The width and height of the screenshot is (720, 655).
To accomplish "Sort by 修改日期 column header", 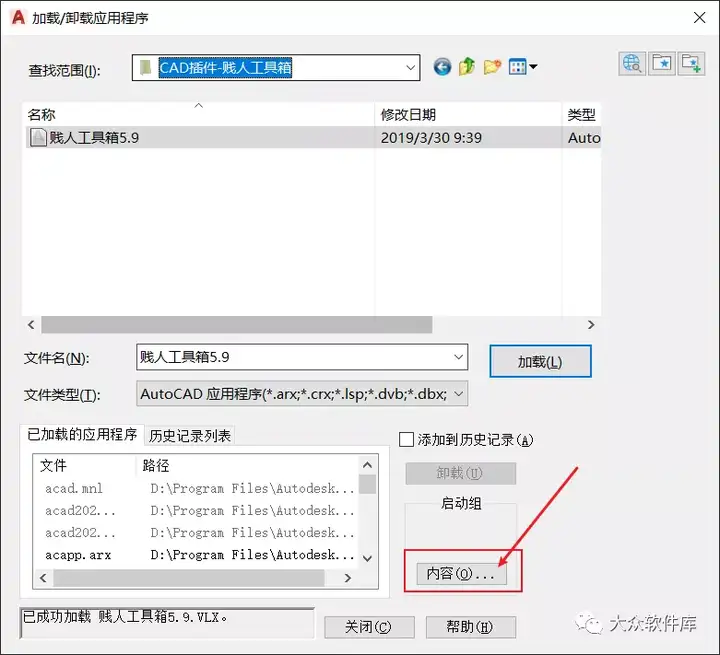I will click(468, 114).
